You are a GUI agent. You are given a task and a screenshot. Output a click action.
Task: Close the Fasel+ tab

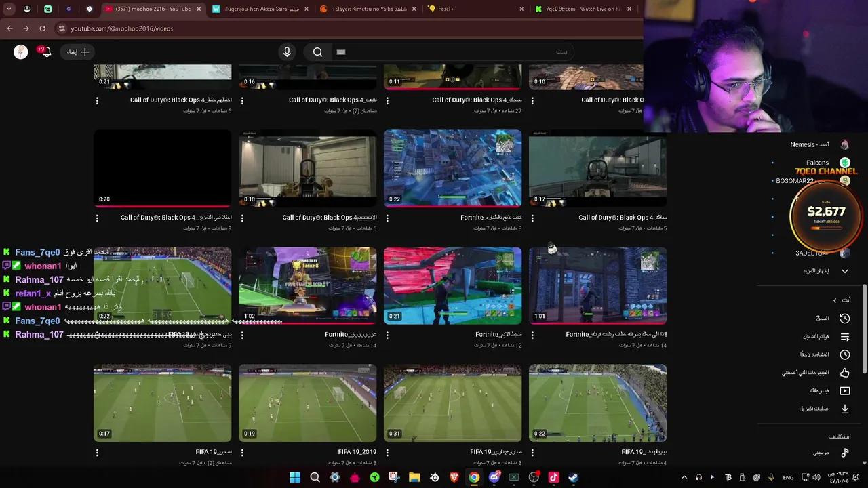pos(521,9)
